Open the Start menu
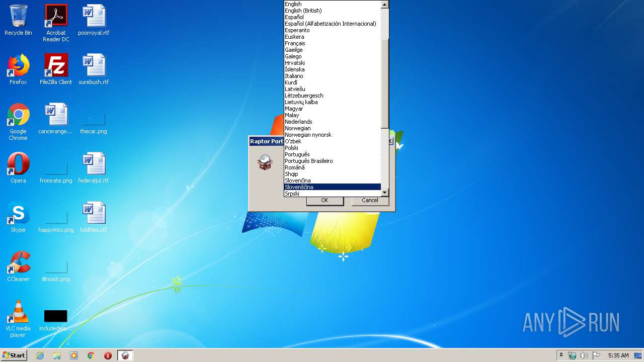This screenshot has width=644, height=362. tap(14, 355)
